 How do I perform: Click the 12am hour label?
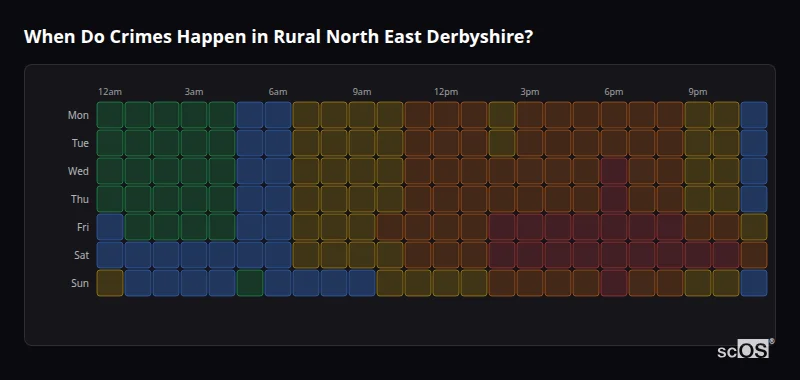coord(110,92)
